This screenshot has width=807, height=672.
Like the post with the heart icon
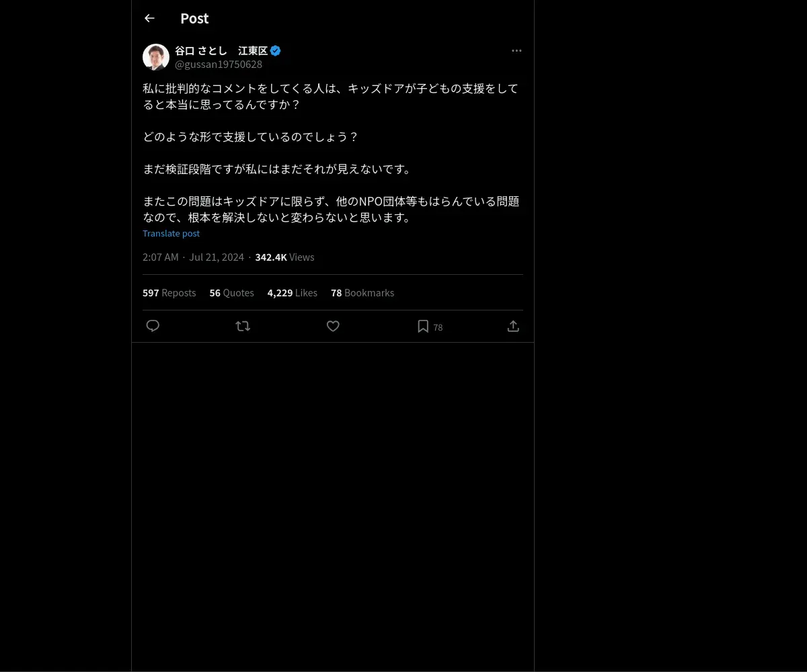[x=333, y=326]
